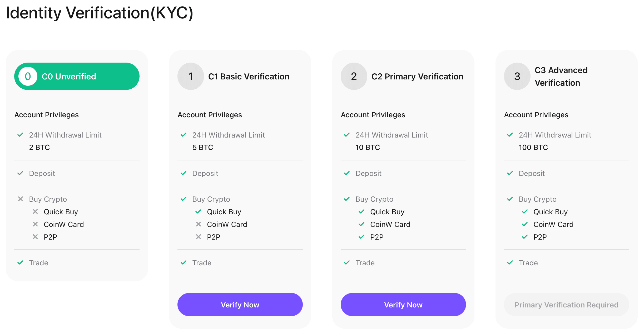Click the white 0 circle in C0 badge
The image size is (644, 334).
[x=28, y=76]
